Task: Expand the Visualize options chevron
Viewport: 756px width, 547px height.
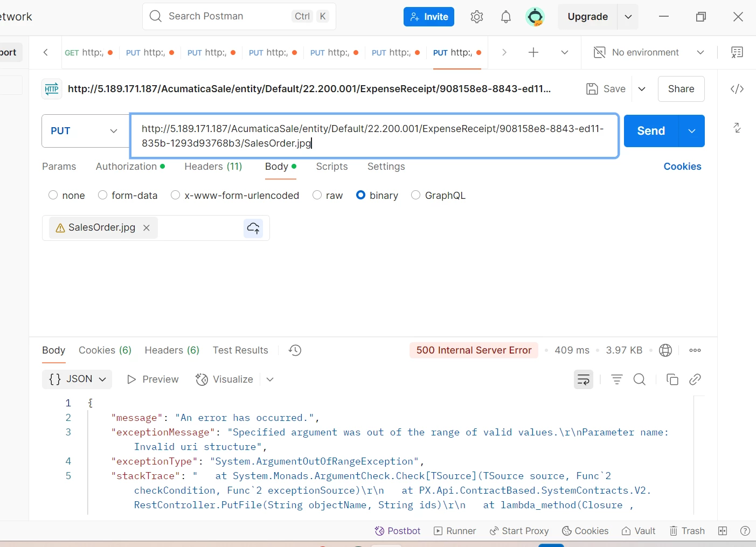Action: pos(270,379)
